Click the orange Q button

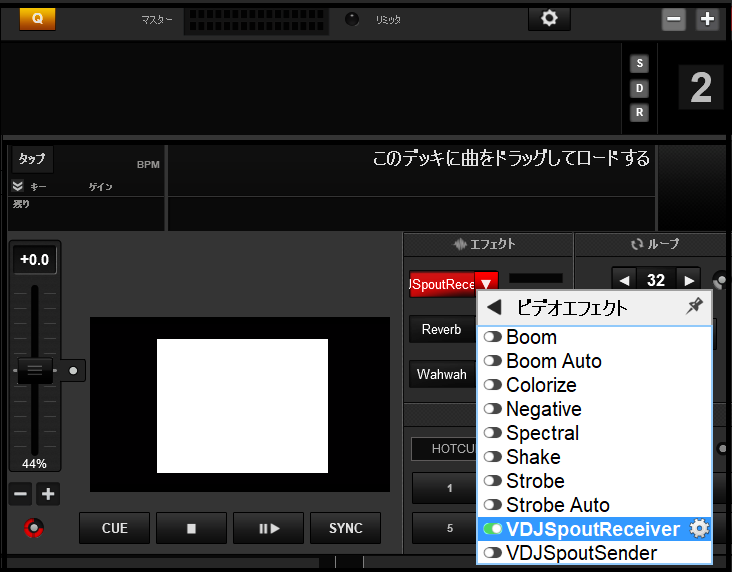click(x=37, y=19)
